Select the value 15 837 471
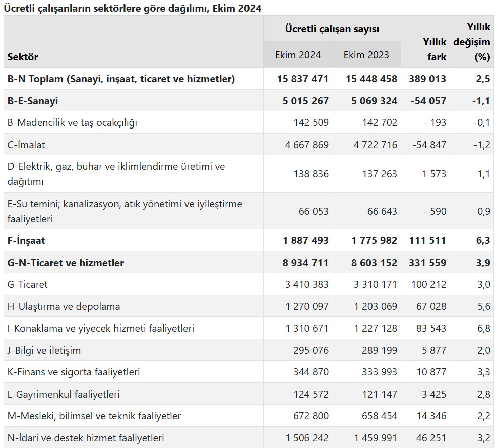Image resolution: width=496 pixels, height=448 pixels. (303, 79)
